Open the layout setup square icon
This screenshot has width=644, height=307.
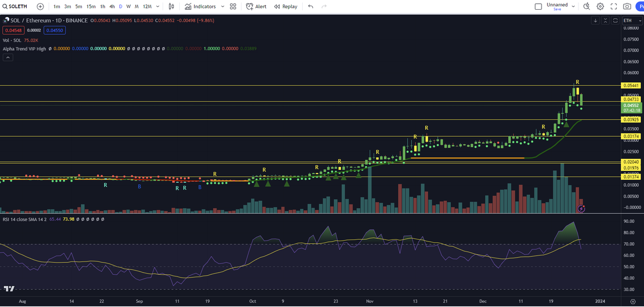[x=539, y=6]
